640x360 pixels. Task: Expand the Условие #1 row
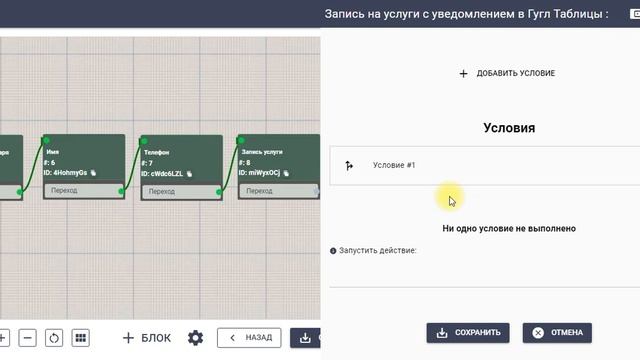click(485, 165)
